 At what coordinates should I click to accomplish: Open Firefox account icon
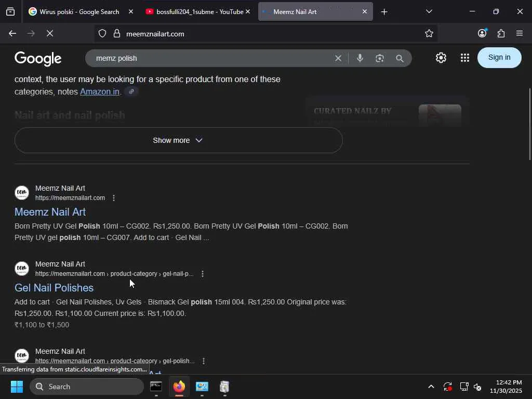482,33
